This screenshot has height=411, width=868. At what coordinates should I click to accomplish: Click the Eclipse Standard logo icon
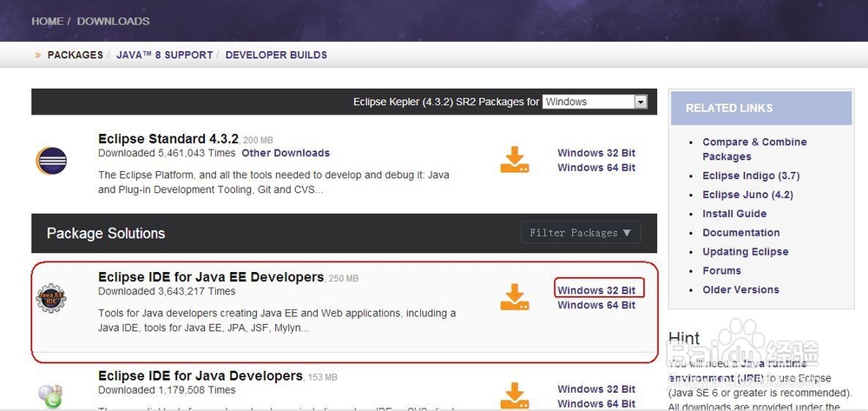click(x=51, y=161)
